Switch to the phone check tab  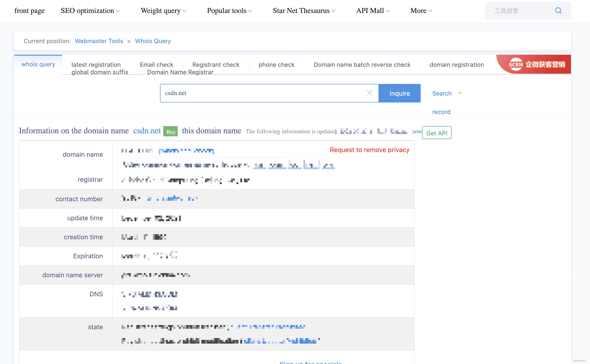coord(276,64)
